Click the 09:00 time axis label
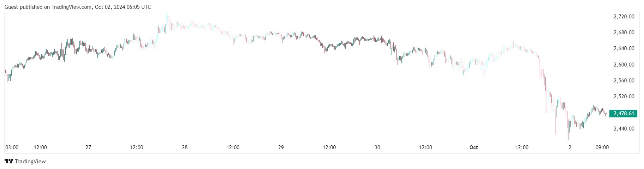 tap(602, 147)
